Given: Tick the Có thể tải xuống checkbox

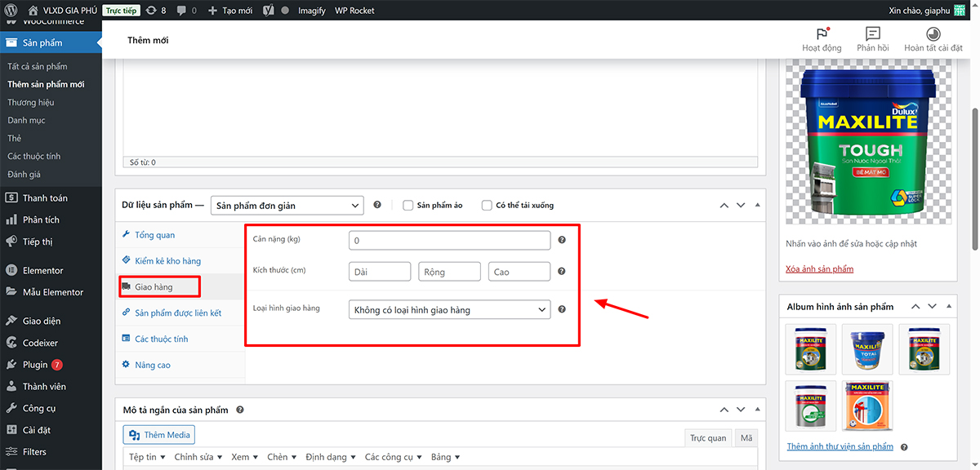Looking at the screenshot, I should [x=487, y=205].
